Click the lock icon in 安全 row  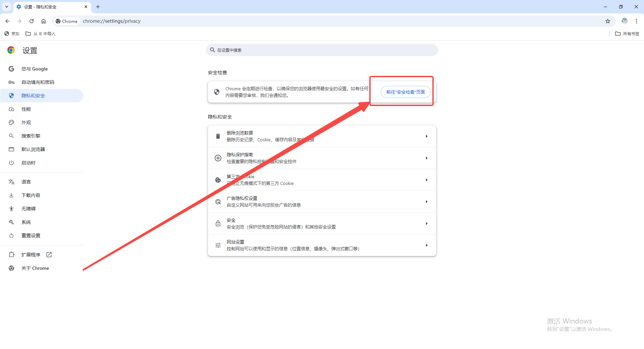point(218,223)
